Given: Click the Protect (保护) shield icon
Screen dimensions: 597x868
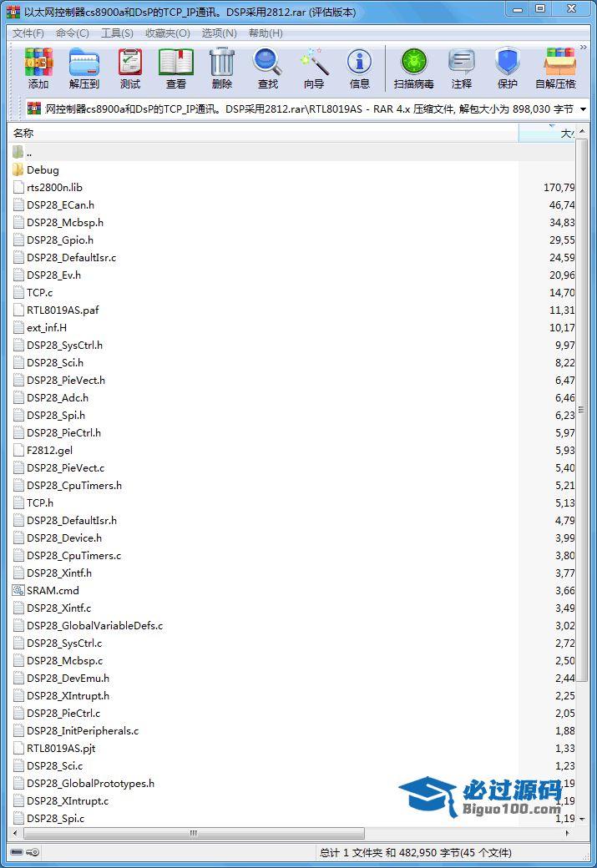Looking at the screenshot, I should click(x=508, y=68).
